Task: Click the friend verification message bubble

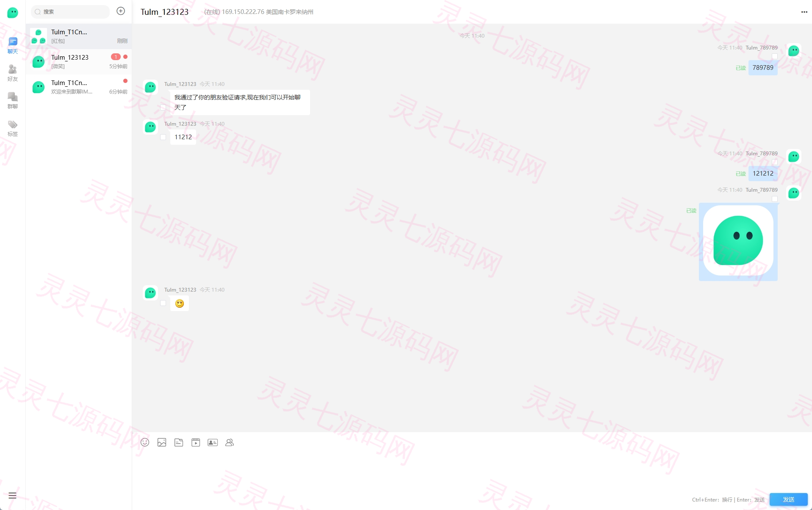Action: (240, 102)
